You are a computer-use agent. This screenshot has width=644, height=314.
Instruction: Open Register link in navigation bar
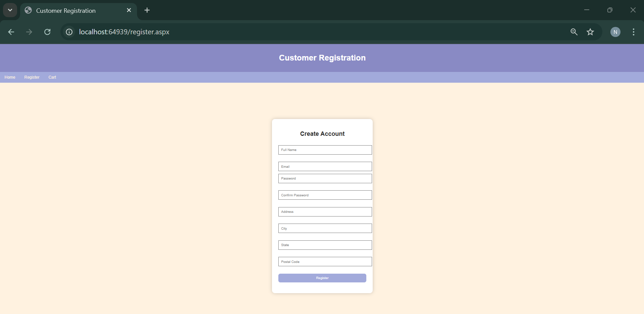click(x=32, y=77)
